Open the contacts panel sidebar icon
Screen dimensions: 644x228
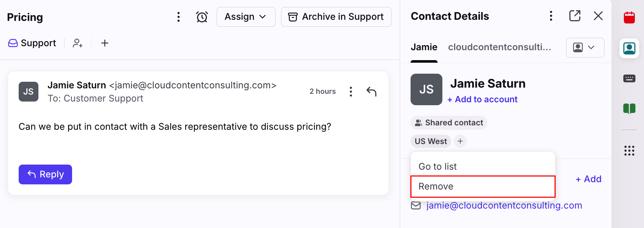coord(629,48)
